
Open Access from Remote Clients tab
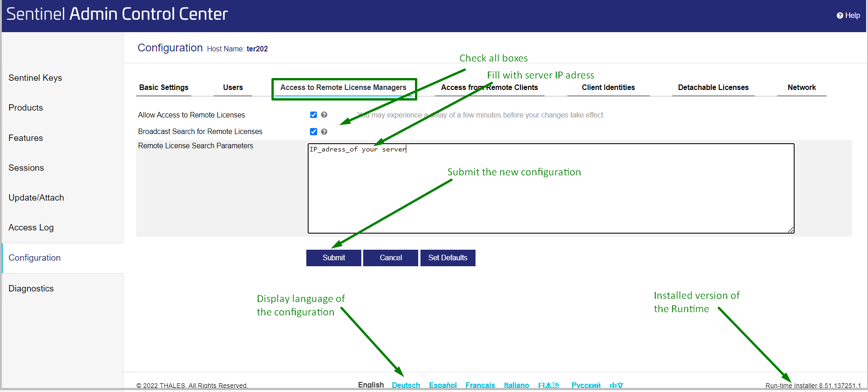pos(489,87)
